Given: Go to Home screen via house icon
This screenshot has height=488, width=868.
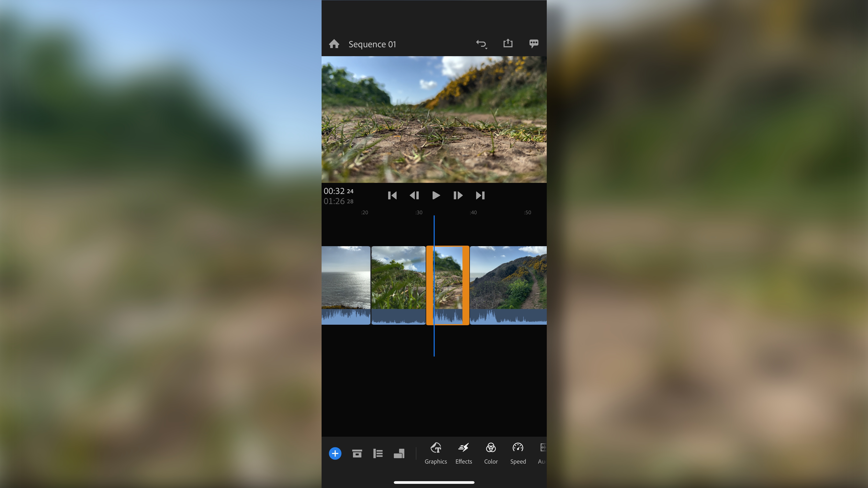Looking at the screenshot, I should [x=334, y=44].
